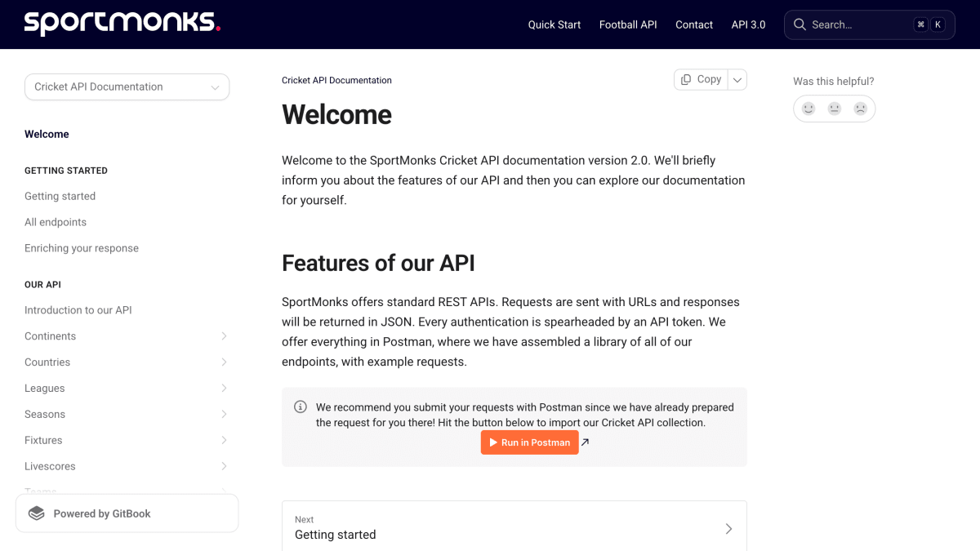Open Cricket API Documentation dropdown
980x551 pixels.
point(127,87)
